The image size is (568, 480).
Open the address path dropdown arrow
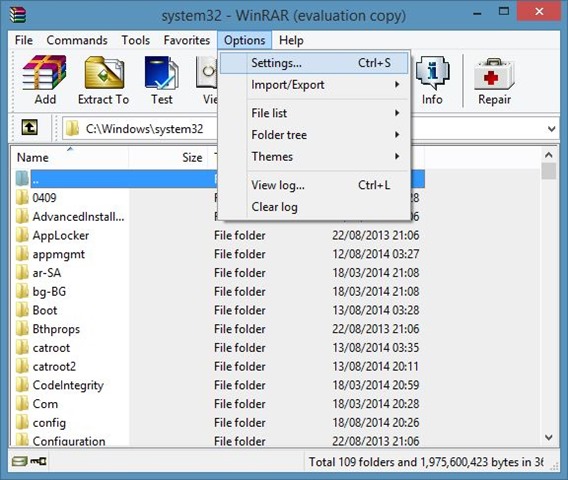(x=551, y=129)
